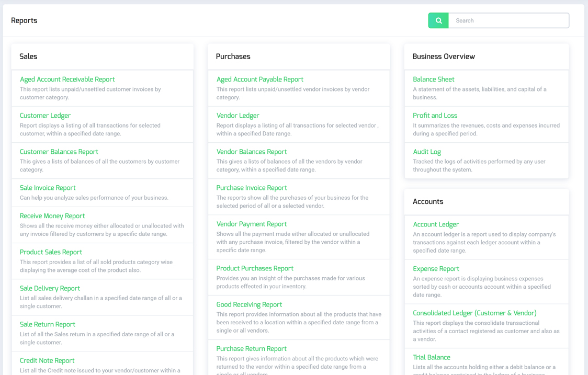The height and width of the screenshot is (375, 588).
Task: Open Receive Money Report
Action: point(52,216)
